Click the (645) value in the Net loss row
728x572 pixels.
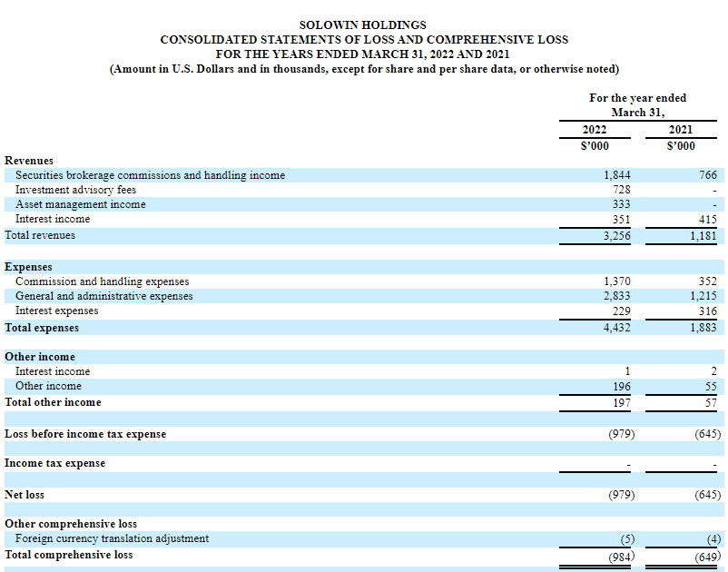tap(707, 495)
